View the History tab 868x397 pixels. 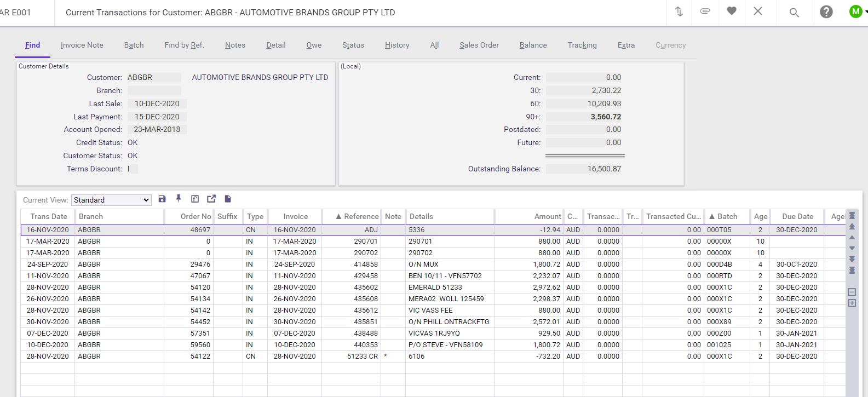pos(397,45)
